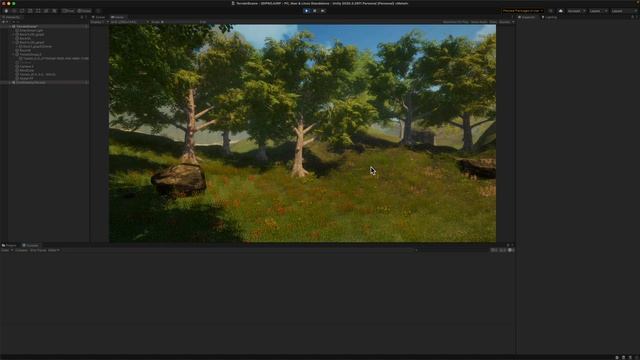Screen dimensions: 640x360
Task: Focus the Console search field
Action: click(451, 250)
